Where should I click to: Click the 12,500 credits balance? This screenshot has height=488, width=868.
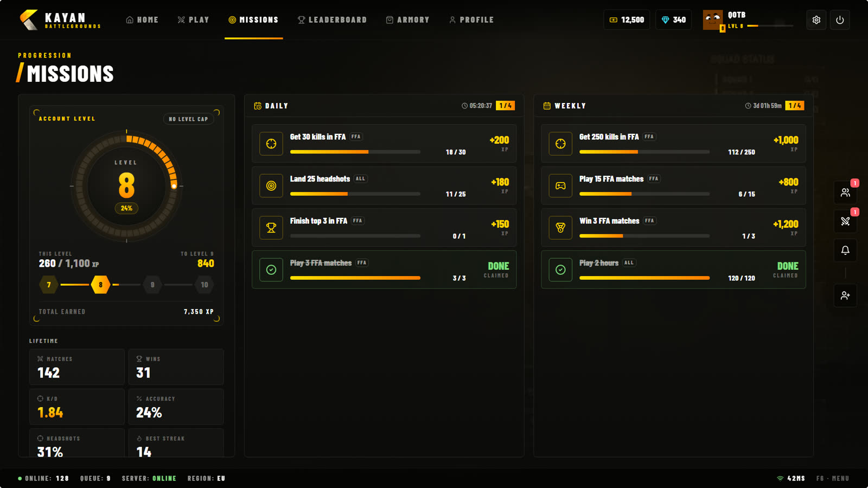coord(627,20)
